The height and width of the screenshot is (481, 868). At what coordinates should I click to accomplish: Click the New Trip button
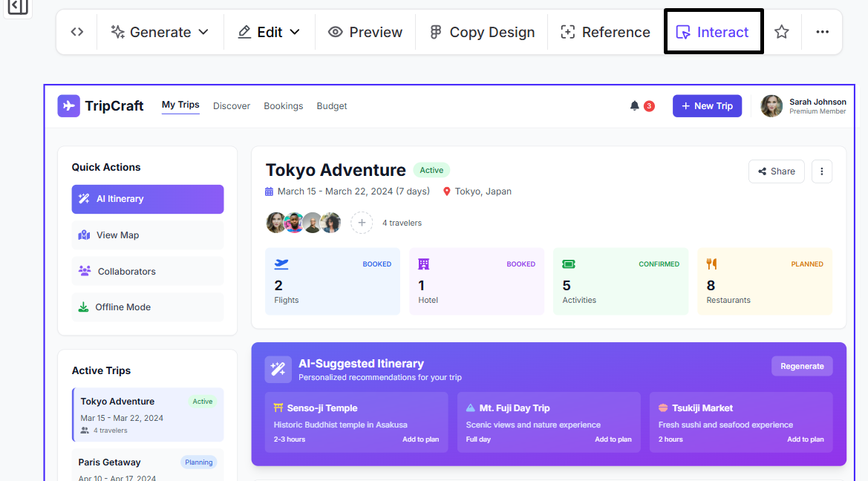click(x=707, y=106)
